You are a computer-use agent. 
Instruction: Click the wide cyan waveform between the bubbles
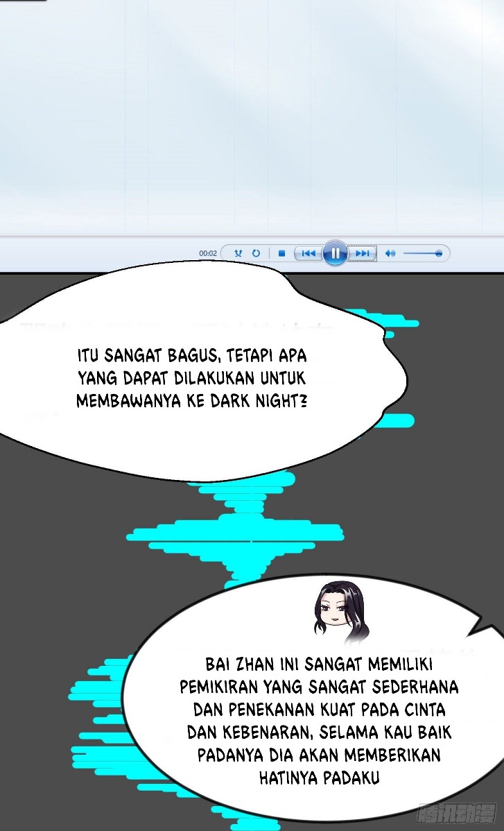(x=236, y=536)
